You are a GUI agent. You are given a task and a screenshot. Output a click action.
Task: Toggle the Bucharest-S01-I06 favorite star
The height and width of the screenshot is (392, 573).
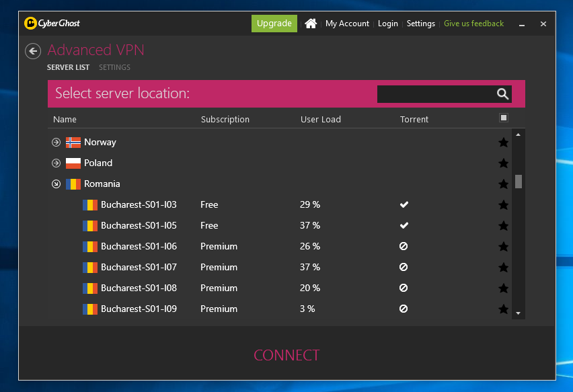pyautogui.click(x=503, y=246)
